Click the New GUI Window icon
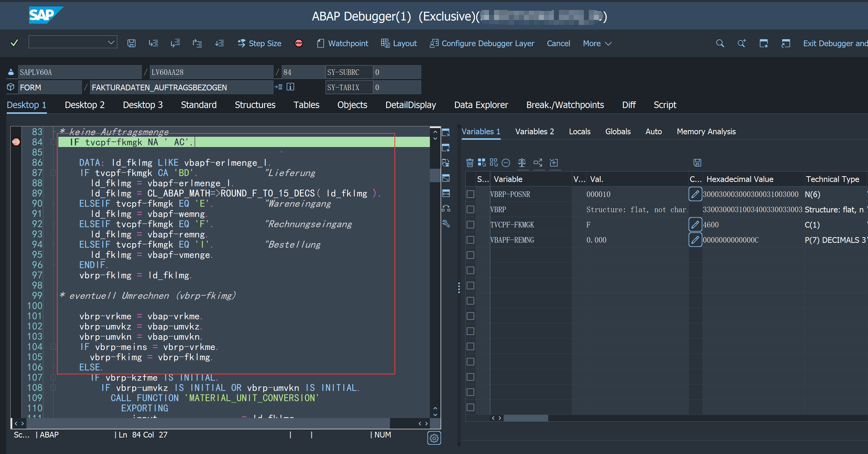Screen dimensions: 868x454 (763, 43)
